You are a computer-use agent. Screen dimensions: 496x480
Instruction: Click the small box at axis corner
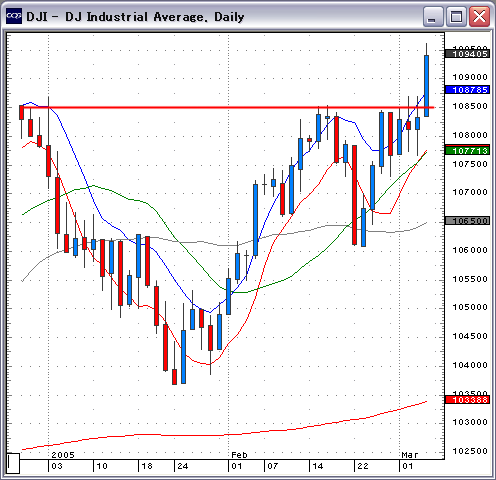(13, 463)
